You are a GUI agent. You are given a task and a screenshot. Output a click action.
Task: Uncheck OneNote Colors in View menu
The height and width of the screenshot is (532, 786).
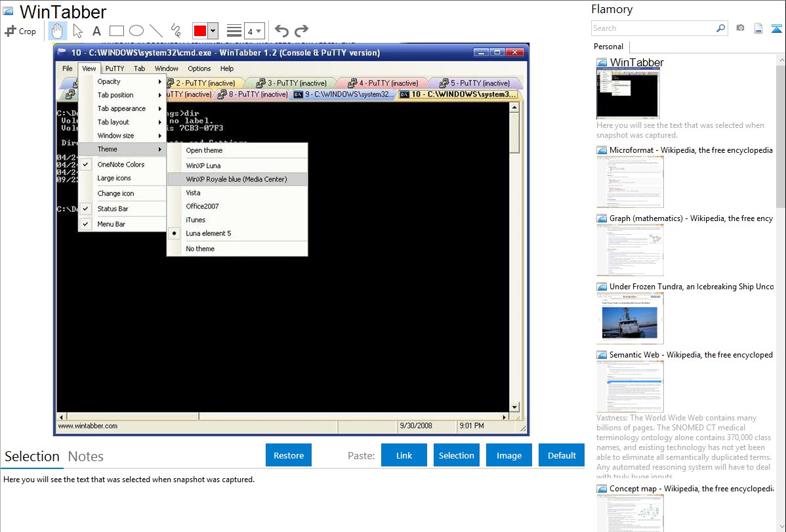(122, 165)
